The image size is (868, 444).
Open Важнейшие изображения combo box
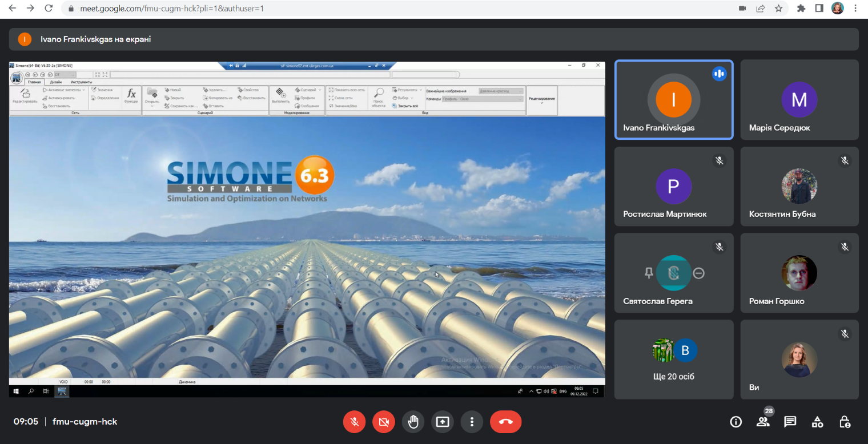tap(501, 91)
